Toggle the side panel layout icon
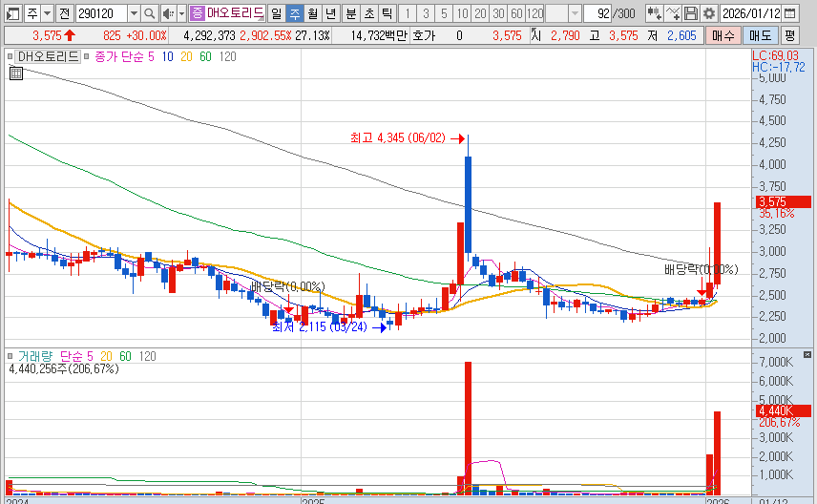 pyautogui.click(x=12, y=13)
